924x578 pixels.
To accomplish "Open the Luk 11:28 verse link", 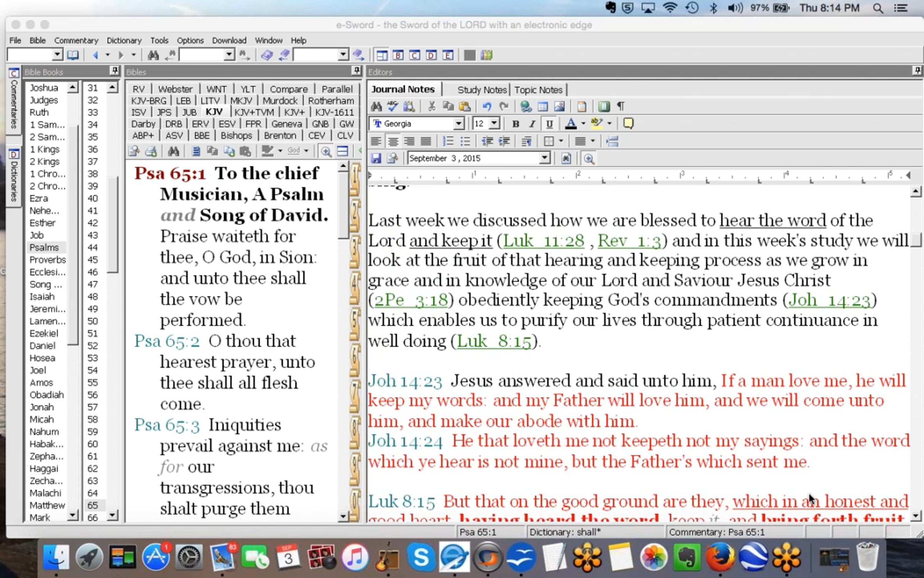I will 543,241.
